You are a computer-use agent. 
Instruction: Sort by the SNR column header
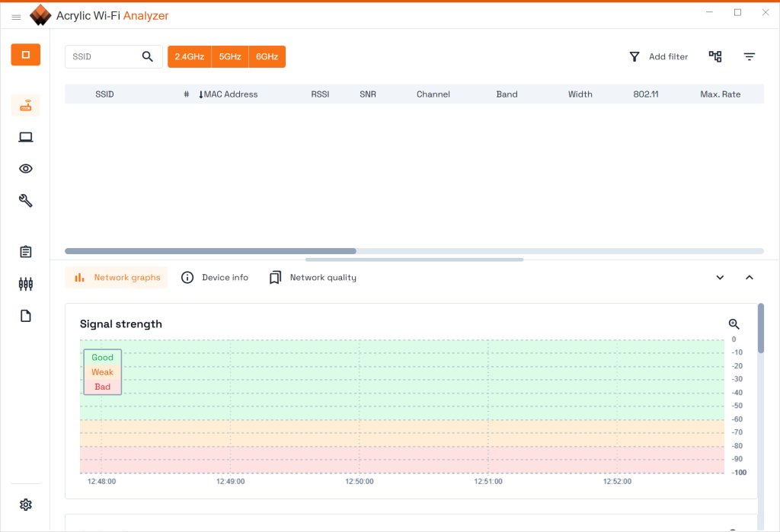(368, 94)
